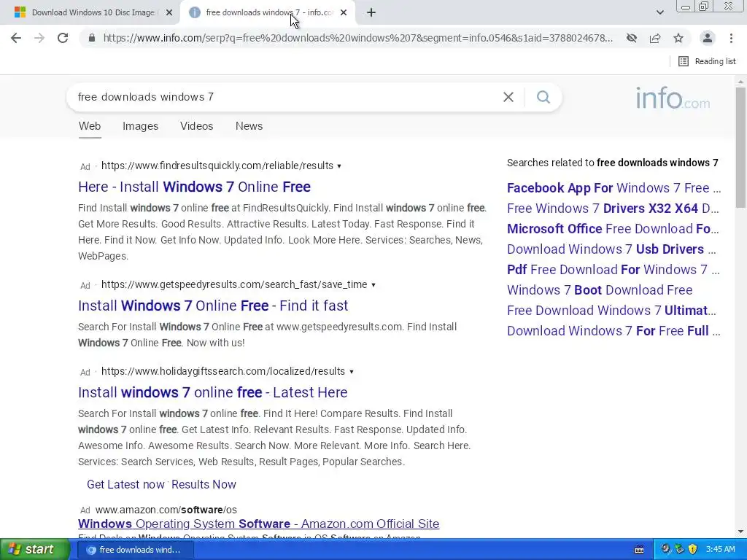This screenshot has width=747, height=560.
Task: Click the 3:45 AM system clock
Action: tap(720, 550)
